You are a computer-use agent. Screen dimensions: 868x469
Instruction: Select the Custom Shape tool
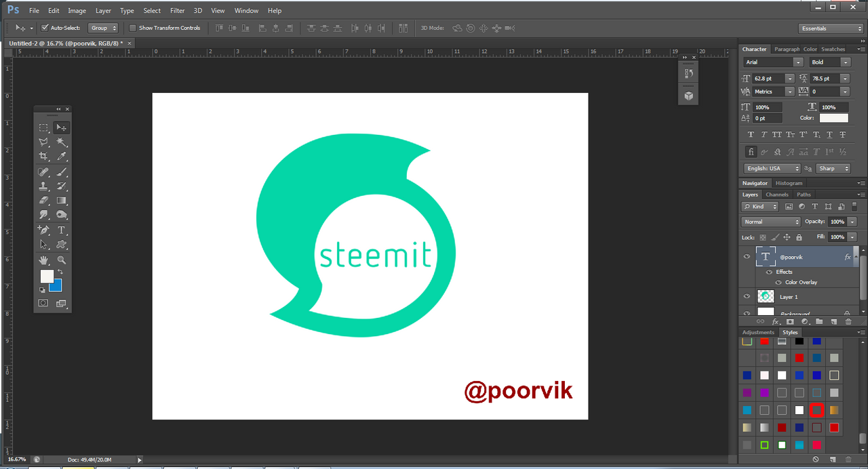pyautogui.click(x=62, y=245)
